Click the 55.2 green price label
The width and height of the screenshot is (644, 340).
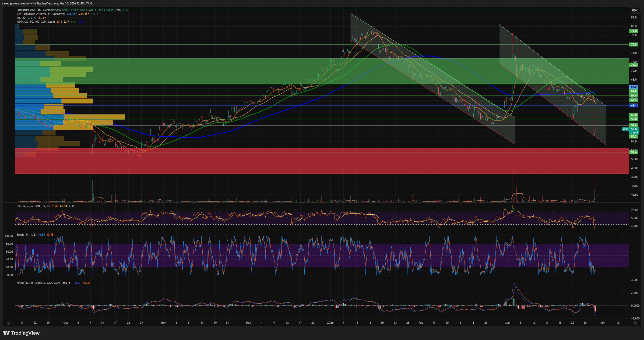point(633,137)
